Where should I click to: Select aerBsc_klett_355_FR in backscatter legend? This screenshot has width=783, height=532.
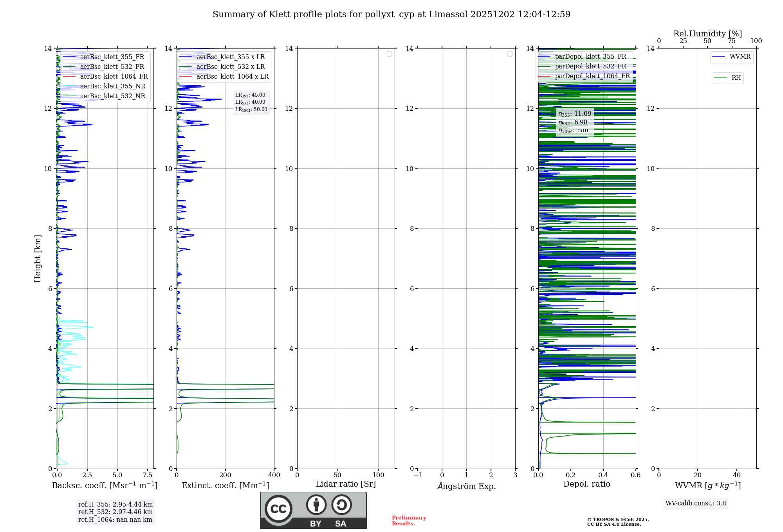coord(112,57)
